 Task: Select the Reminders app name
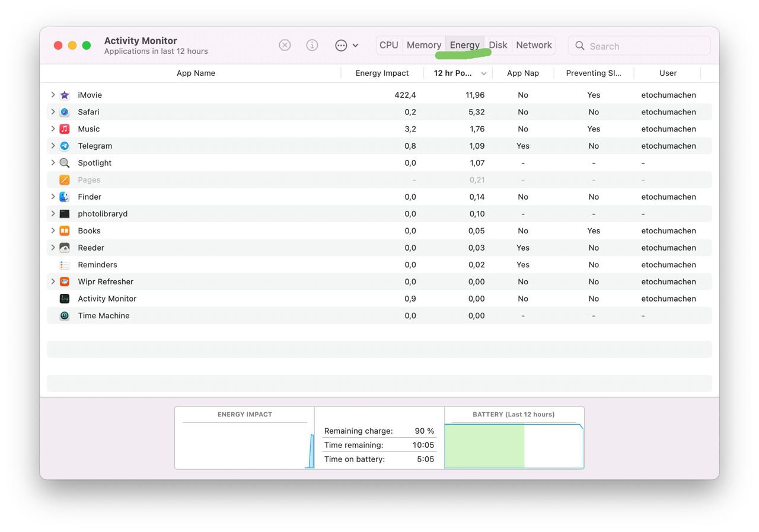[x=97, y=265]
